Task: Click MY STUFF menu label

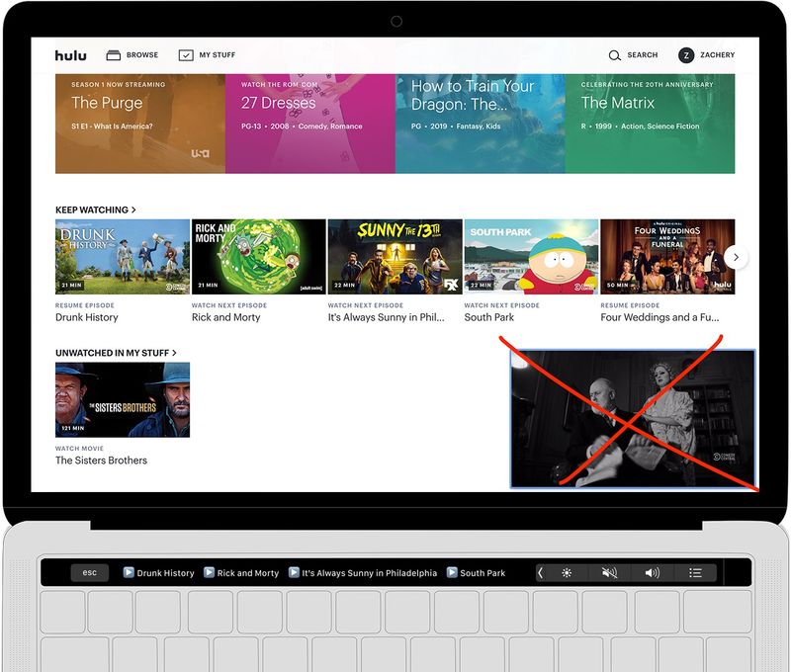Action: click(217, 55)
